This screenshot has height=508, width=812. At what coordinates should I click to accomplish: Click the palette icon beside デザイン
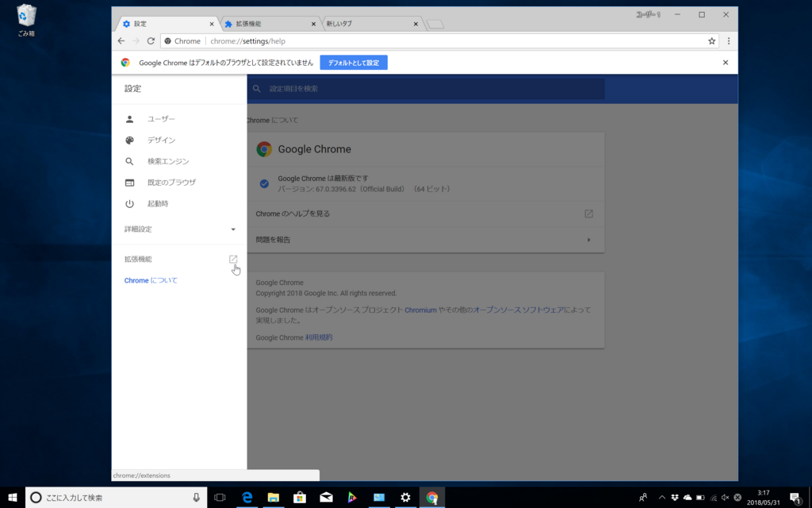[129, 140]
